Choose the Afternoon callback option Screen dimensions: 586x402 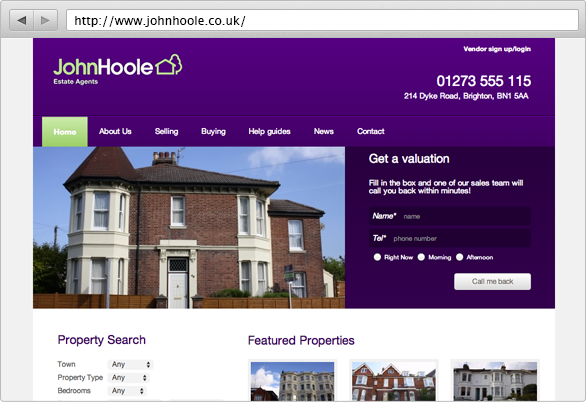click(x=460, y=257)
